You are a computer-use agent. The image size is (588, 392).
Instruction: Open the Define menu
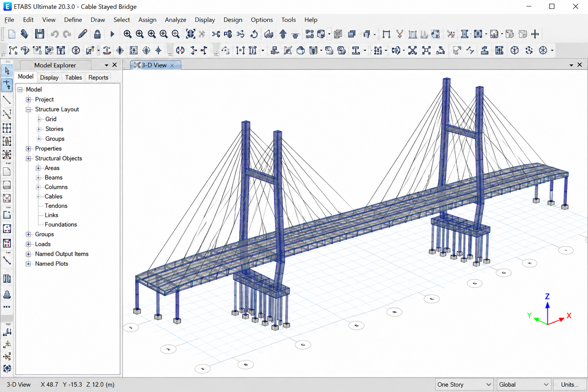point(73,20)
